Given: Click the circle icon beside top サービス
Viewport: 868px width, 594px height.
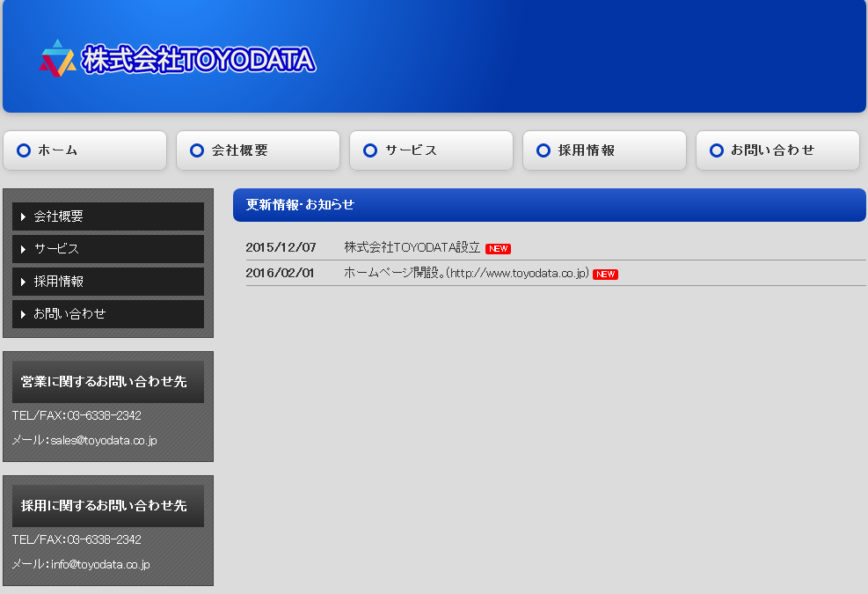Looking at the screenshot, I should point(370,150).
